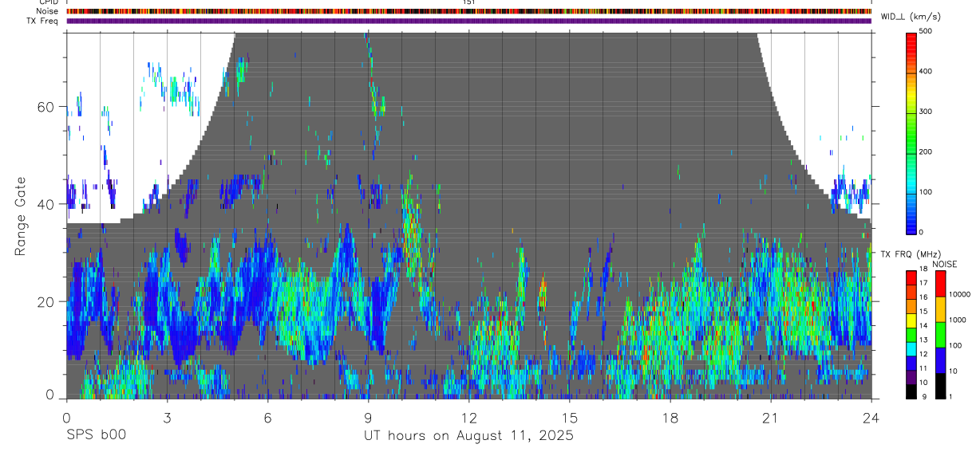Click the 21 tick on UT hours axis
This screenshot has height=452, width=980.
(771, 417)
